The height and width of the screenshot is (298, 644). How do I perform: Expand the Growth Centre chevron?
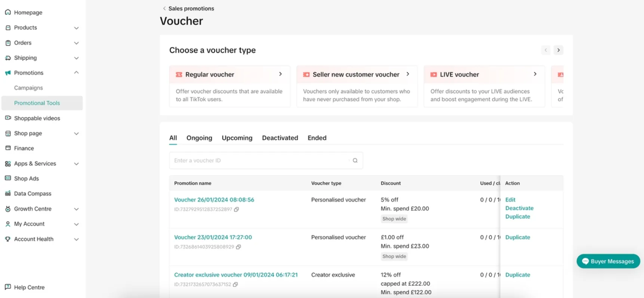(76, 209)
